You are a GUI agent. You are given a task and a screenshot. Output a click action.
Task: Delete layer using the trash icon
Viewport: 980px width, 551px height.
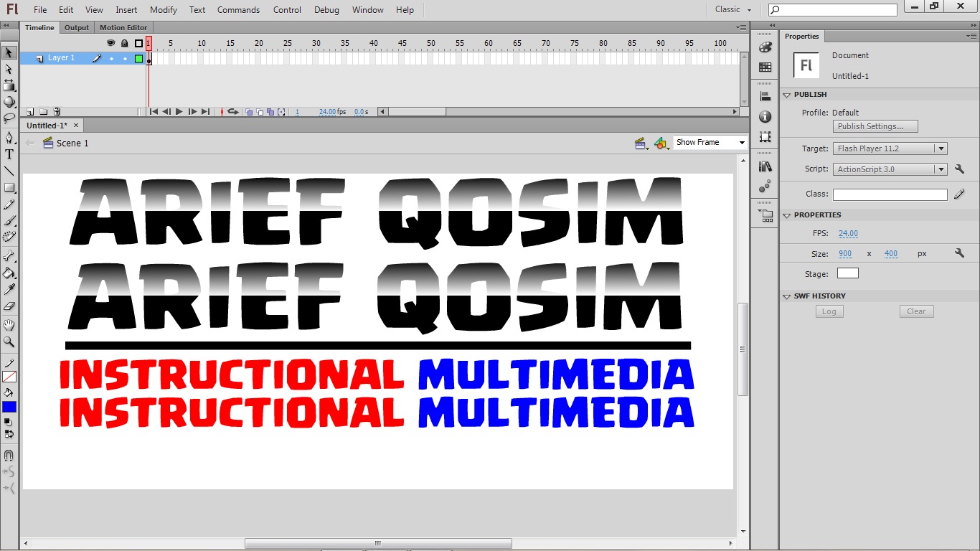(57, 112)
